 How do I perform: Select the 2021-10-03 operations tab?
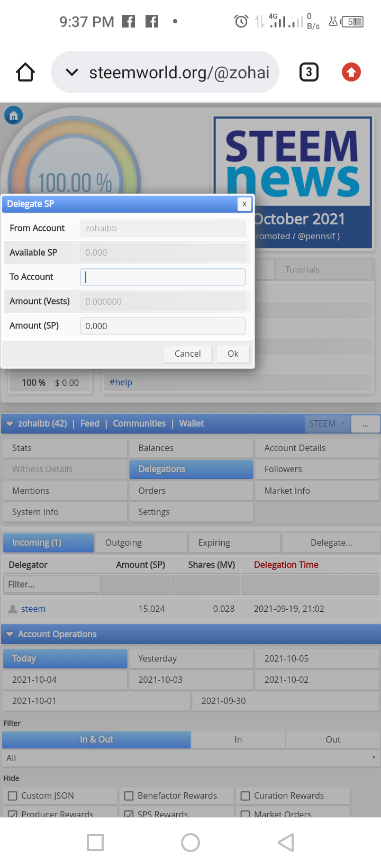tap(191, 680)
